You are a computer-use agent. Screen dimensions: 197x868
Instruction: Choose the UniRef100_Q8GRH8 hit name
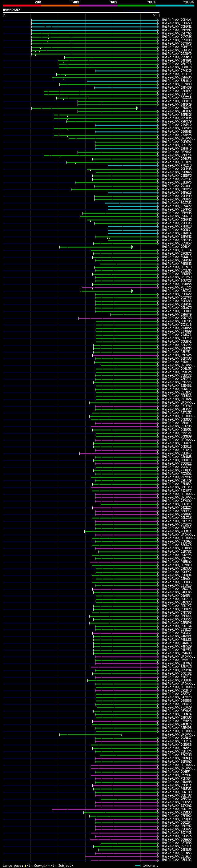[176, 132]
